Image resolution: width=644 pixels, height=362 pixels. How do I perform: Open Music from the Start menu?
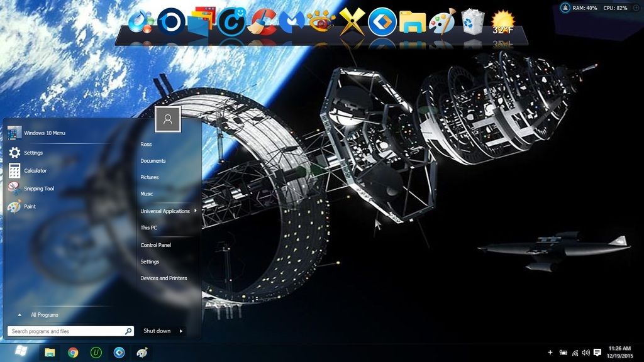147,194
